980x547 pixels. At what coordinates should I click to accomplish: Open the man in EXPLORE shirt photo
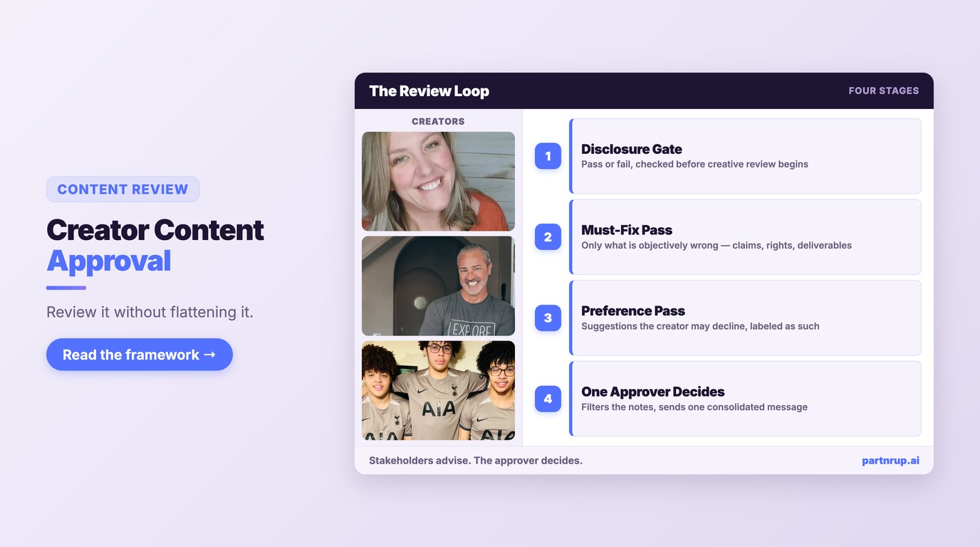(x=438, y=286)
